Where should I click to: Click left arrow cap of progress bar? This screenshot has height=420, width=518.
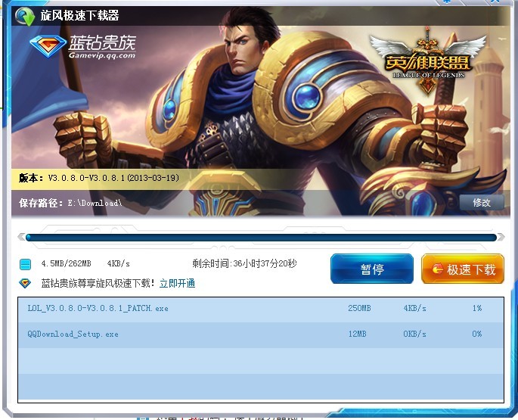click(x=21, y=237)
